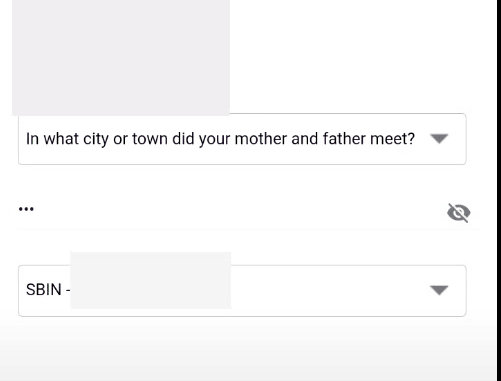Click the blank white area above the eye icon
The height and width of the screenshot is (381, 501).
click(x=459, y=183)
